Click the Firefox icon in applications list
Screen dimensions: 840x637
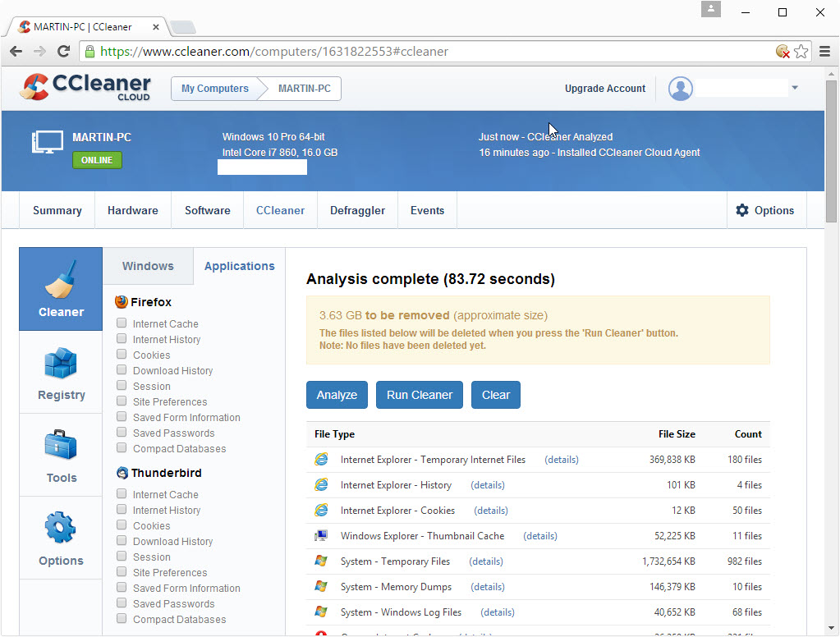coord(122,302)
